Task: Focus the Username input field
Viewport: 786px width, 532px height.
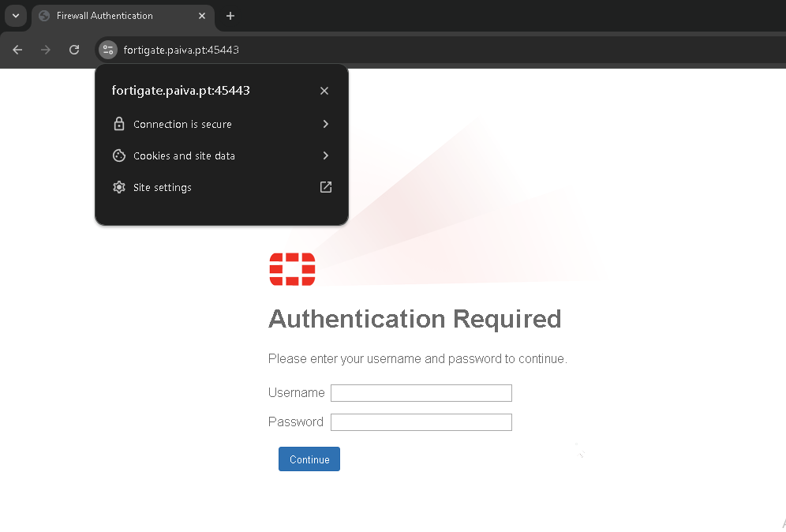Action: point(421,393)
